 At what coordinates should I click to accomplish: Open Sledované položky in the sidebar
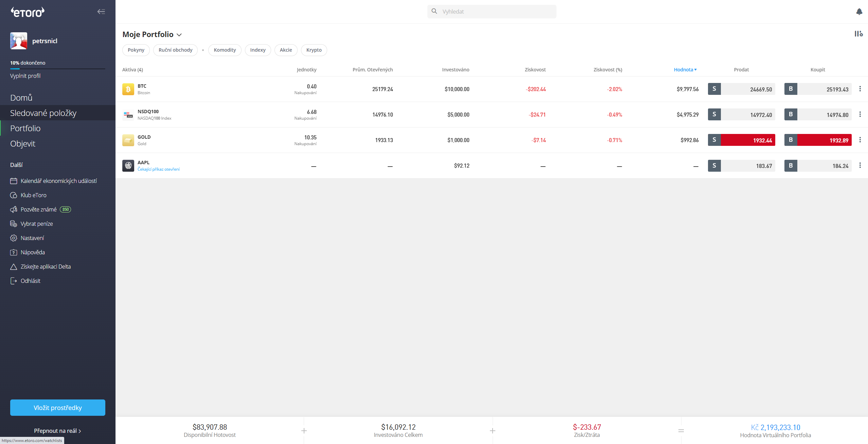click(58, 113)
